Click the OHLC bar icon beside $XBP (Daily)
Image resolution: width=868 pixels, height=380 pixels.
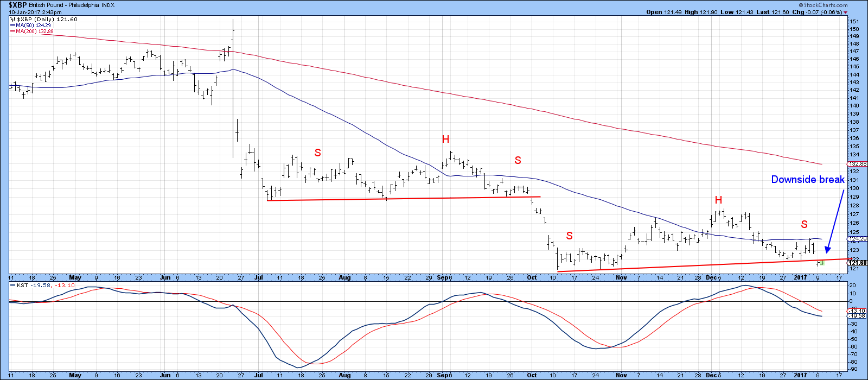tap(12, 19)
